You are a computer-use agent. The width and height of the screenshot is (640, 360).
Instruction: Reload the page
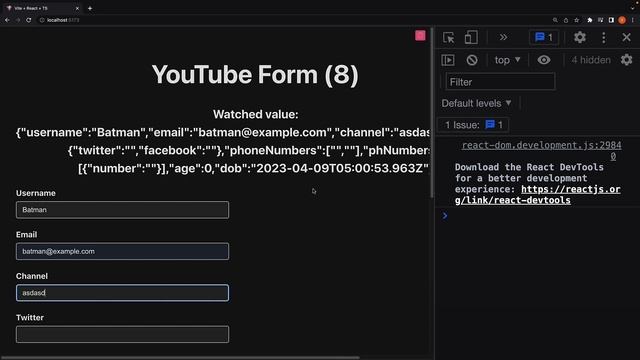point(29,20)
